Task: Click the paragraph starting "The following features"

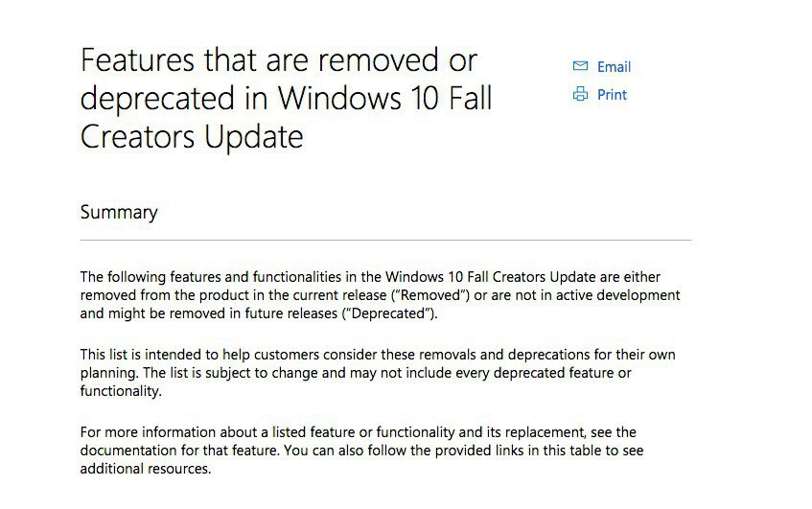Action: tap(380, 295)
